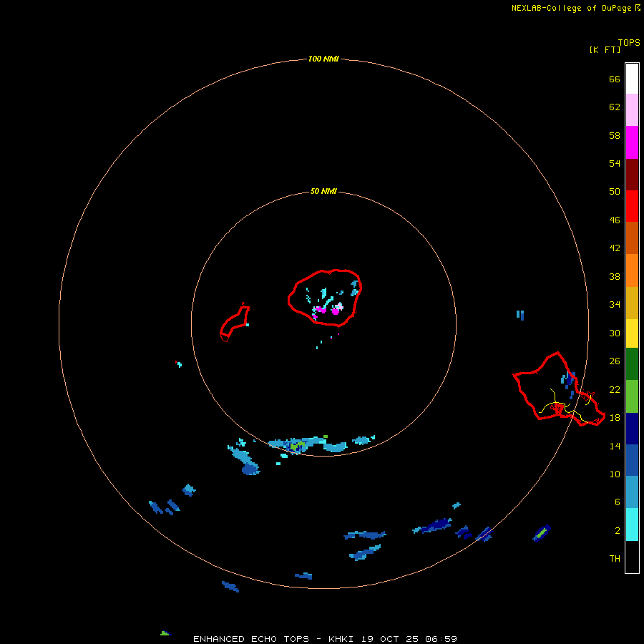
Task: Click the legend value '18'
Action: (x=615, y=418)
